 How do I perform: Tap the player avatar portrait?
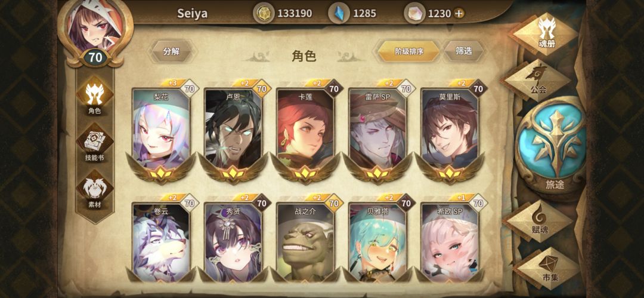95,26
